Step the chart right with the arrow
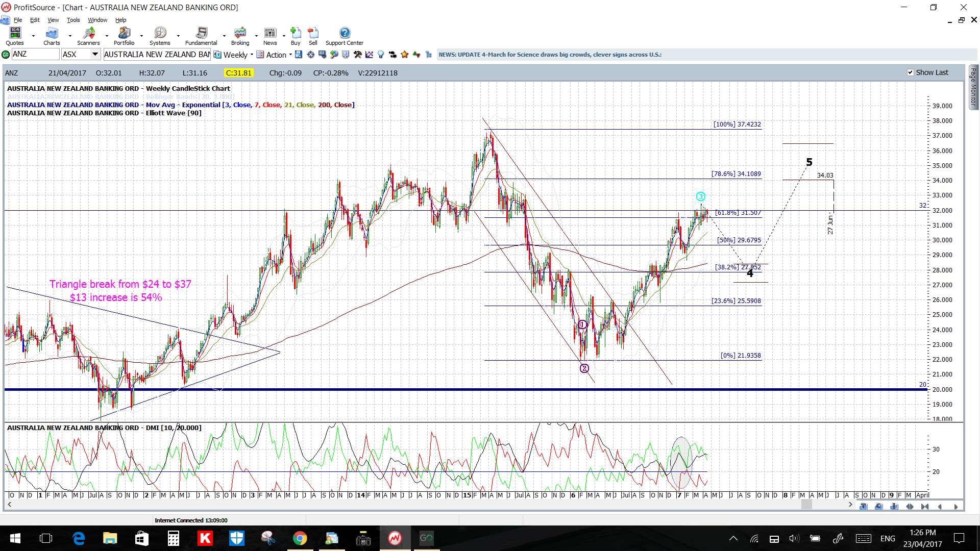The height and width of the screenshot is (551, 980). (956, 507)
